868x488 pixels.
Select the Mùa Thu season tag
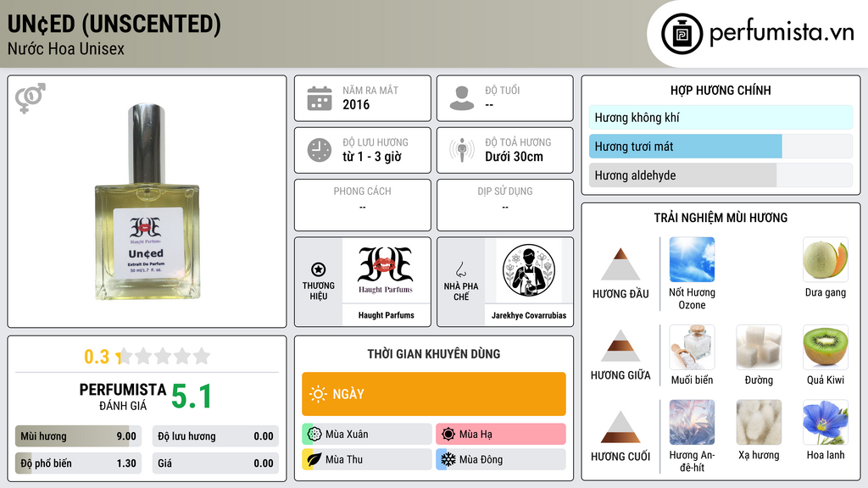367,459
